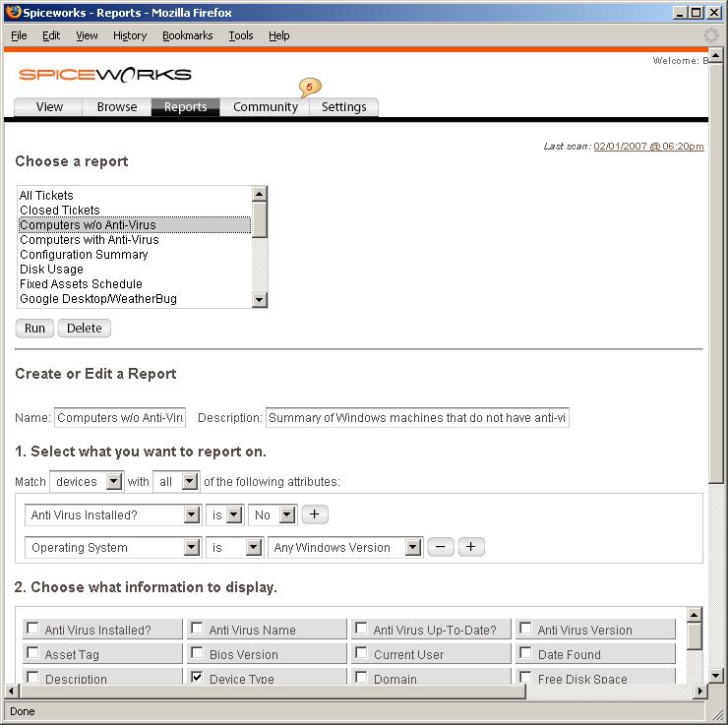Viewport: 728px width, 725px height.
Task: Click the report list scrollbar thumb
Action: [x=260, y=219]
